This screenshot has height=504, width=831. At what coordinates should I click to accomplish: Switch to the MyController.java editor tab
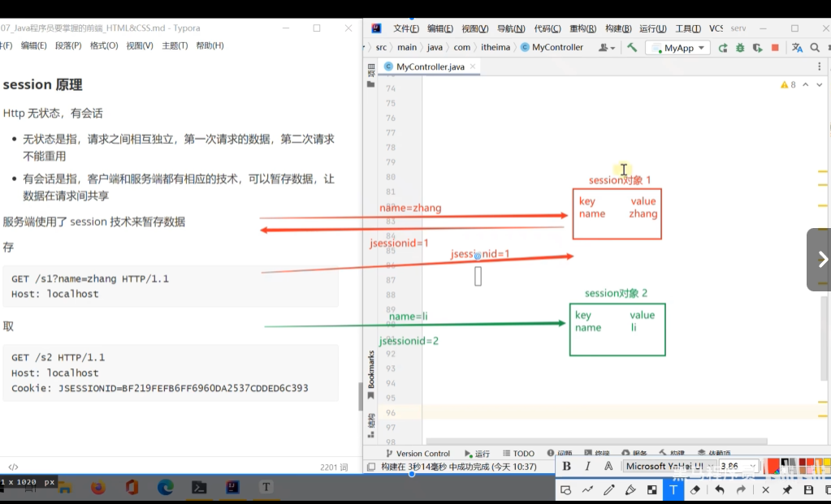(430, 67)
